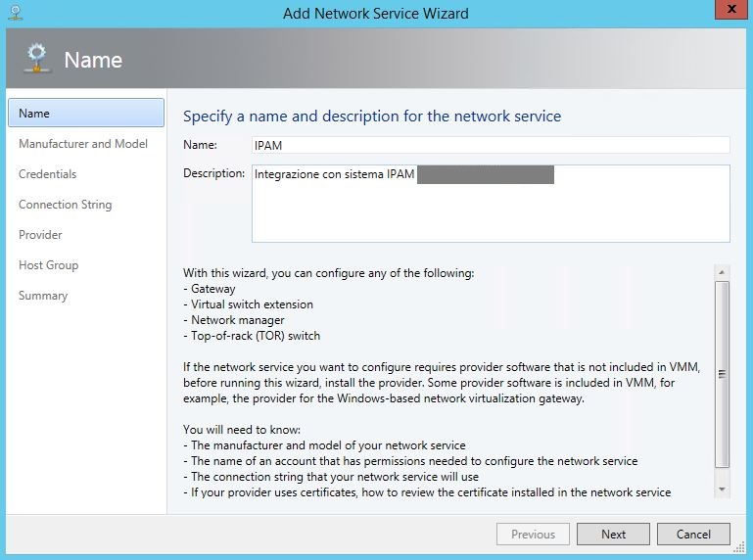The height and width of the screenshot is (560, 753).
Task: Click 'If the network service you want to configure' paragraph
Action: (x=442, y=383)
